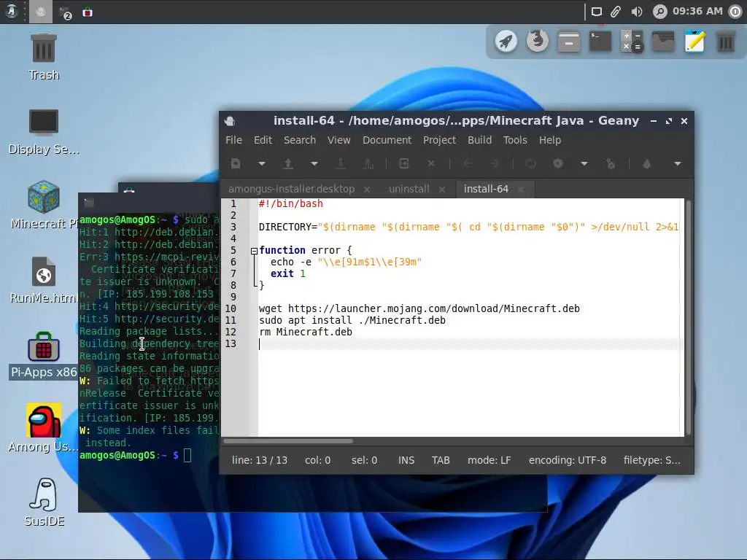Open the notes pencil icon in dock
The width and height of the screenshot is (747, 560).
[694, 42]
